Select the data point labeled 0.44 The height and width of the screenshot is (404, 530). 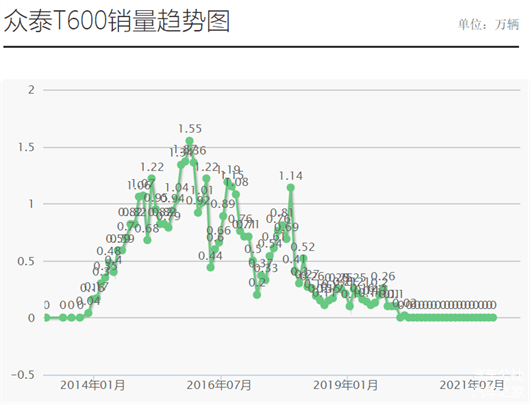[211, 267]
